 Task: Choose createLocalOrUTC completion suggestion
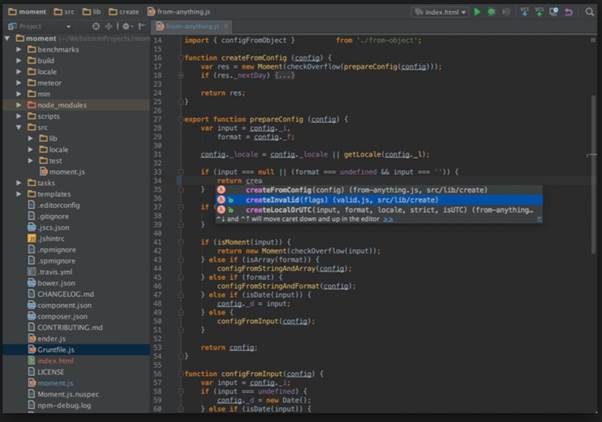(379, 210)
